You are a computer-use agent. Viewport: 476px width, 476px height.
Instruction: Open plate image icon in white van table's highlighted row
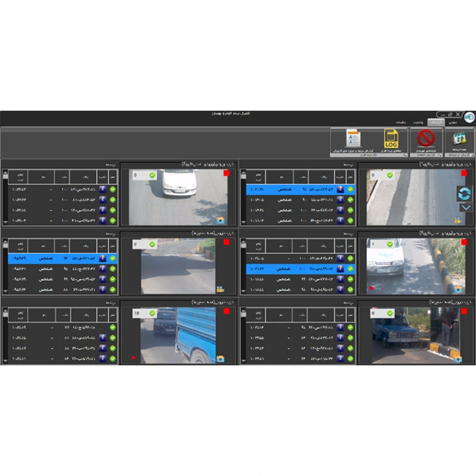pyautogui.click(x=340, y=269)
